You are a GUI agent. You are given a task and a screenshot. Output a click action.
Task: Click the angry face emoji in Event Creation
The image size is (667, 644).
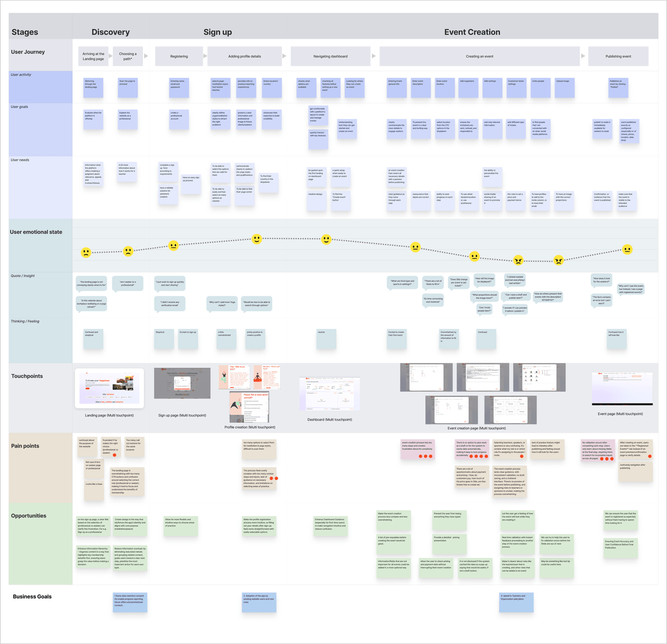(518, 259)
